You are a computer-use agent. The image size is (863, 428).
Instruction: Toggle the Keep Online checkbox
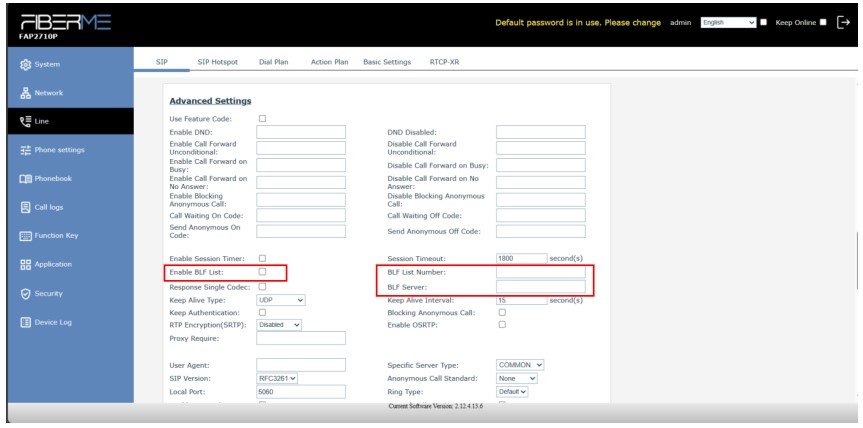pyautogui.click(x=823, y=23)
